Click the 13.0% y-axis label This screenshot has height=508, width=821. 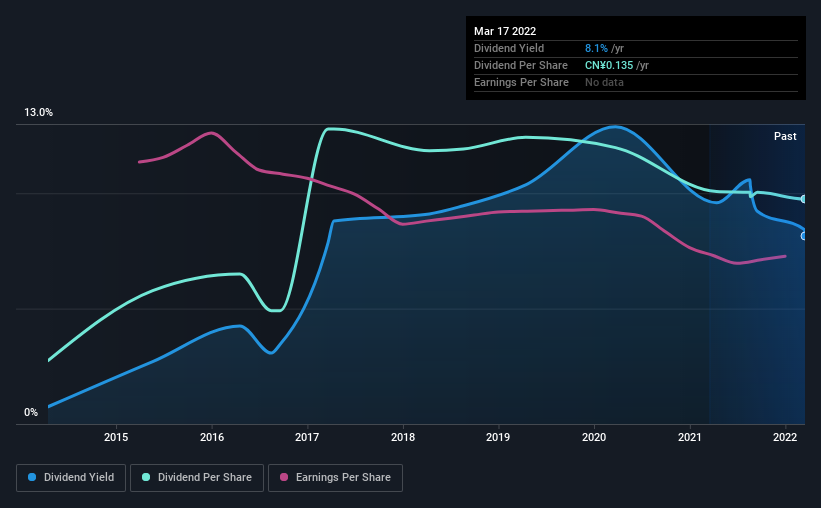coord(38,112)
